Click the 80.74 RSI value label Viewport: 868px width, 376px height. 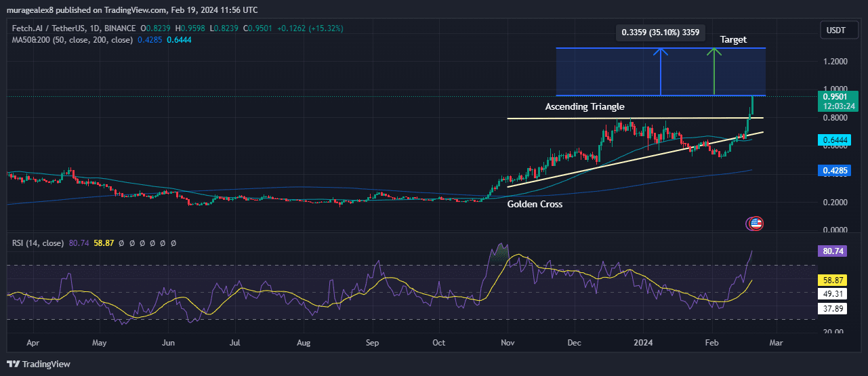[x=833, y=251]
